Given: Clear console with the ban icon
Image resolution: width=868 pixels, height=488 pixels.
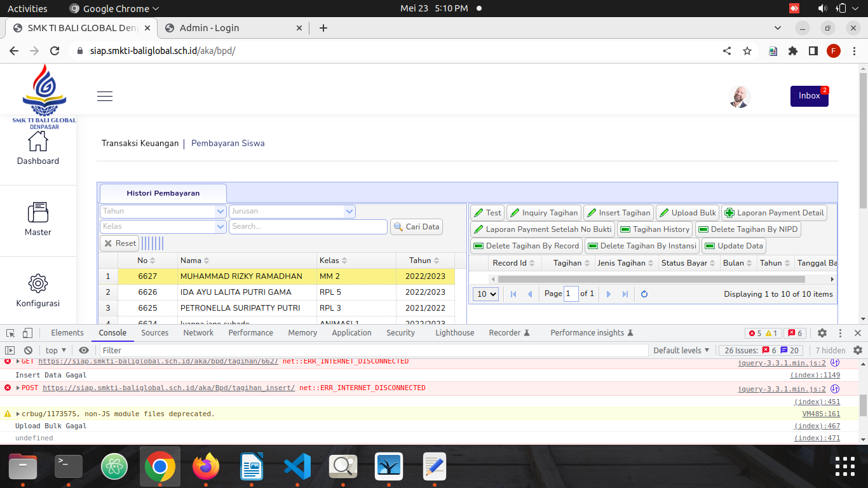Looking at the screenshot, I should tap(28, 350).
